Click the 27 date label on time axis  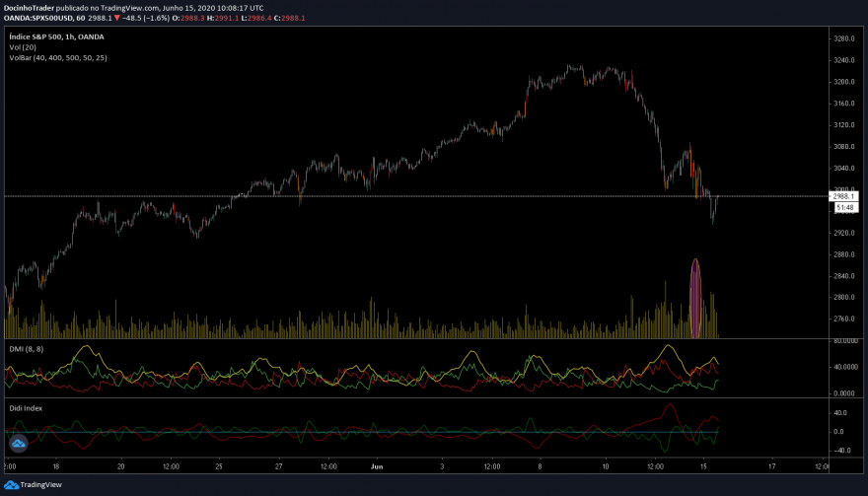point(278,466)
